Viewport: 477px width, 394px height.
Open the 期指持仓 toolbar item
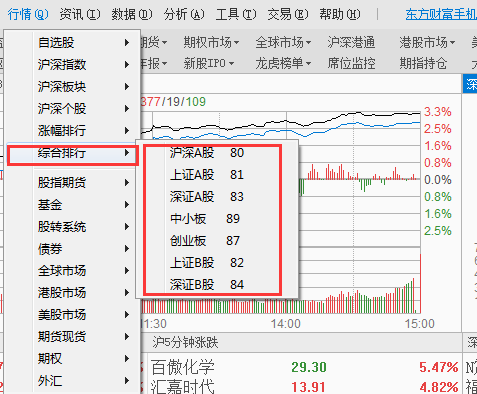(x=423, y=63)
